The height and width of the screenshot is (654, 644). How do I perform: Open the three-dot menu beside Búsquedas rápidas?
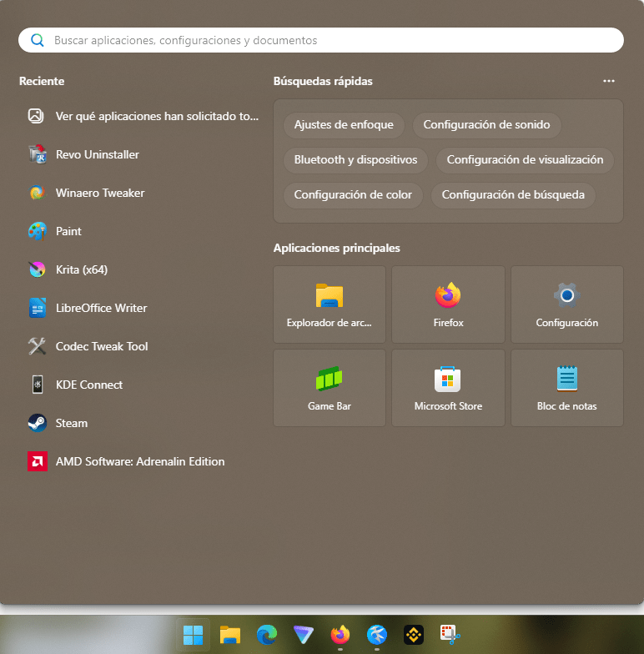609,81
